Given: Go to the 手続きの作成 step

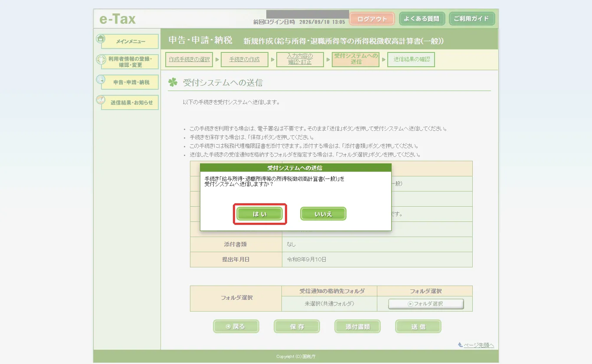Looking at the screenshot, I should pos(245,59).
